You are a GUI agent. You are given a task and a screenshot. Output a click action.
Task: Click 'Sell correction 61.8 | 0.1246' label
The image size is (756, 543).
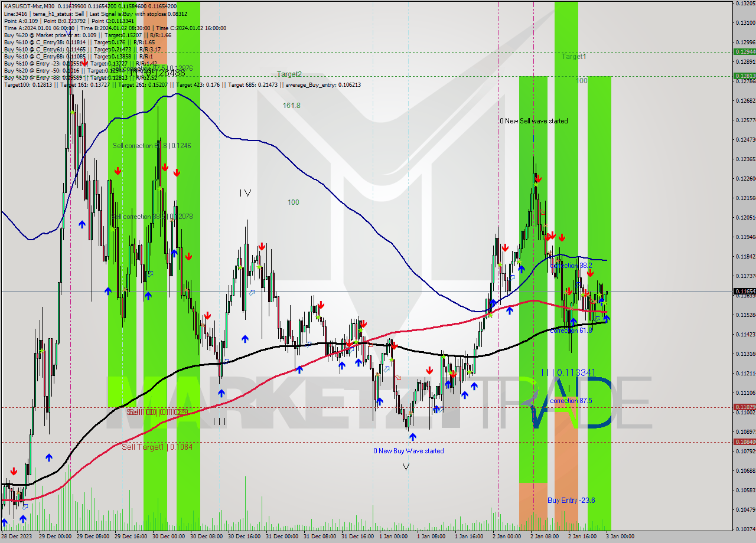pos(152,145)
